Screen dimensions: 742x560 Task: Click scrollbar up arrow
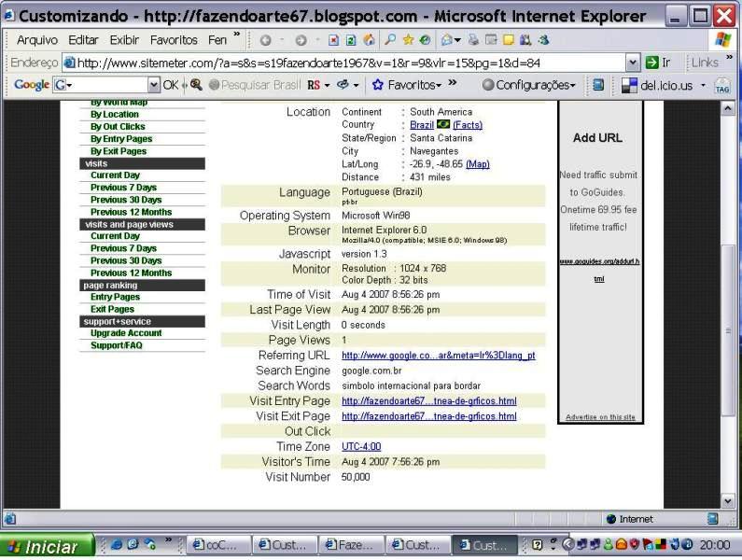tap(728, 108)
